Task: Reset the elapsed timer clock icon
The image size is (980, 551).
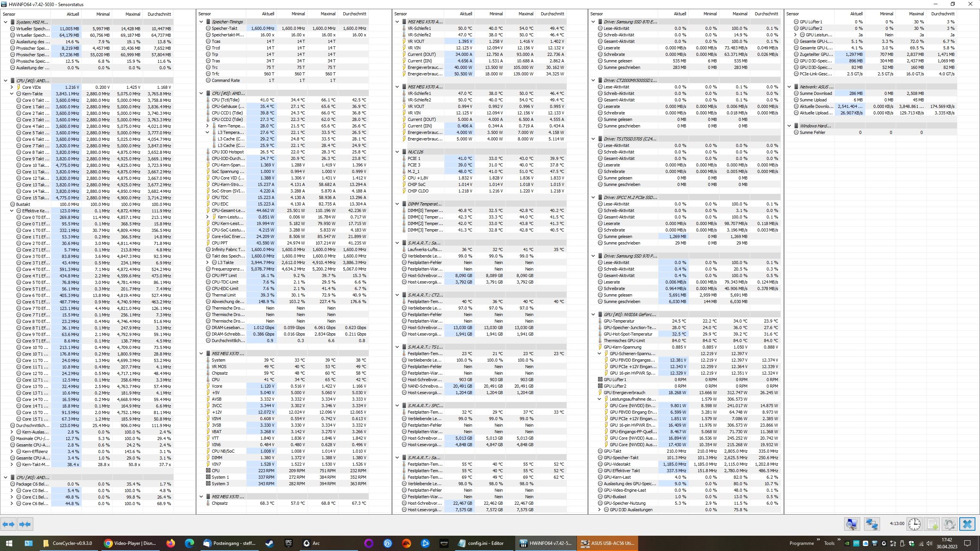Action: click(915, 524)
